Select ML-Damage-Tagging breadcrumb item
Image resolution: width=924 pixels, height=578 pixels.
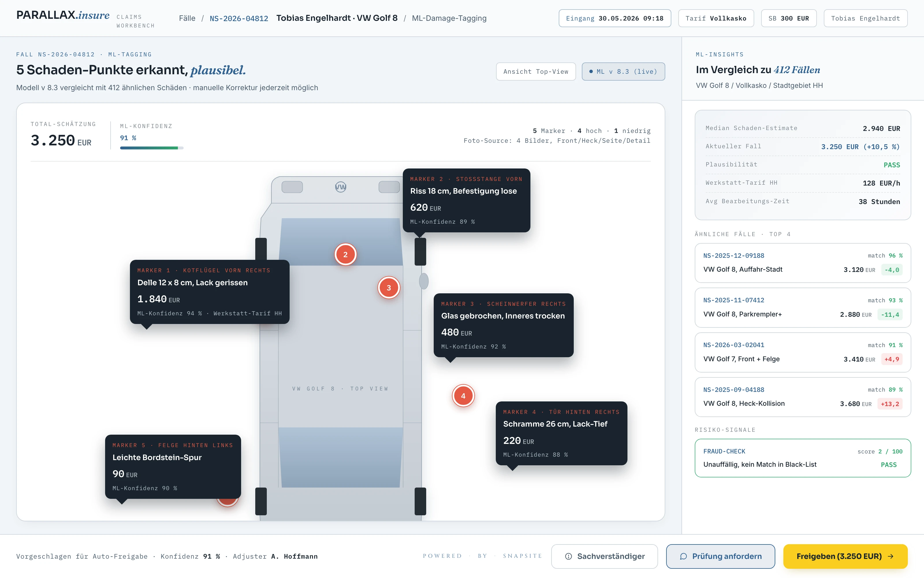pos(449,18)
